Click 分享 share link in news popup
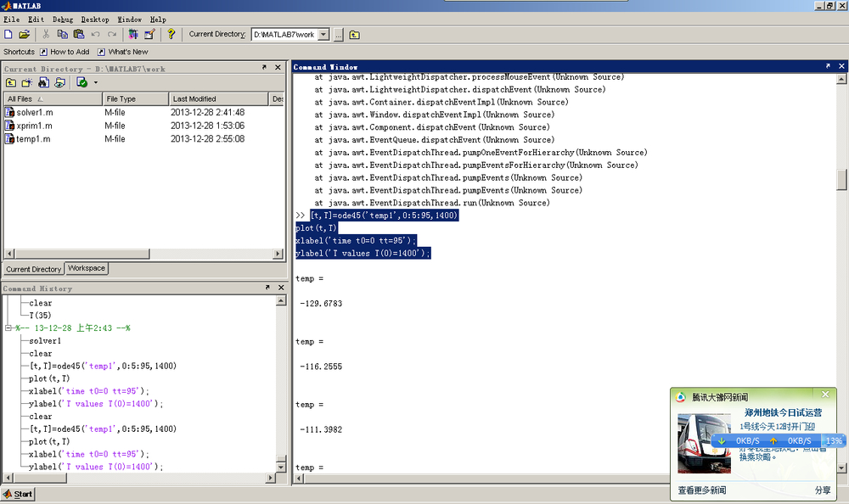The height and width of the screenshot is (504, 849). (x=823, y=490)
